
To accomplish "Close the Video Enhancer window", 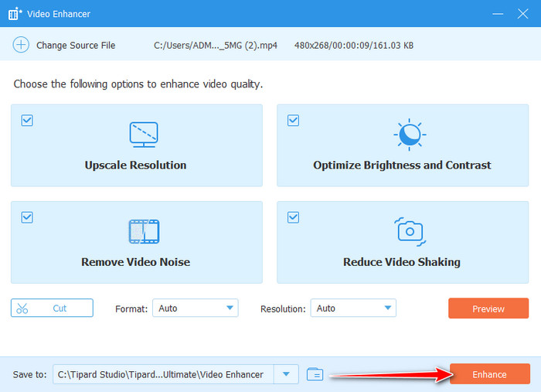I will click(522, 14).
